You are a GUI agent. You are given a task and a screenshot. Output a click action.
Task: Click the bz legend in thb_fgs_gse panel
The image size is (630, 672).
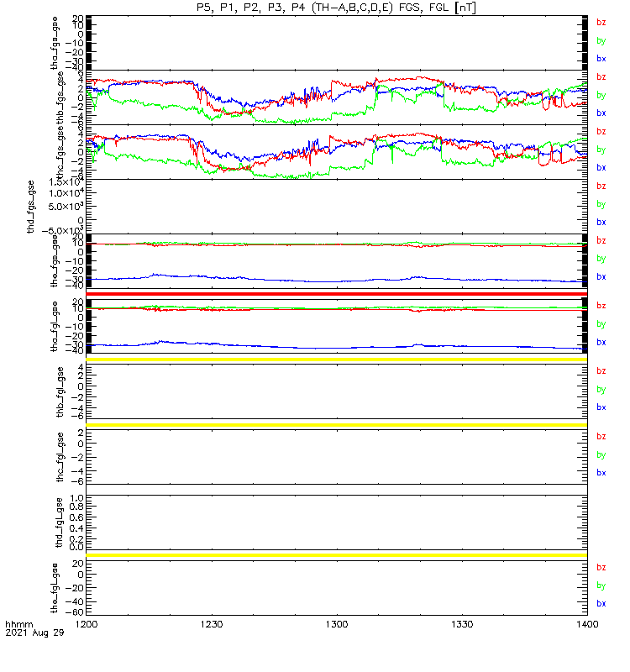601,76
